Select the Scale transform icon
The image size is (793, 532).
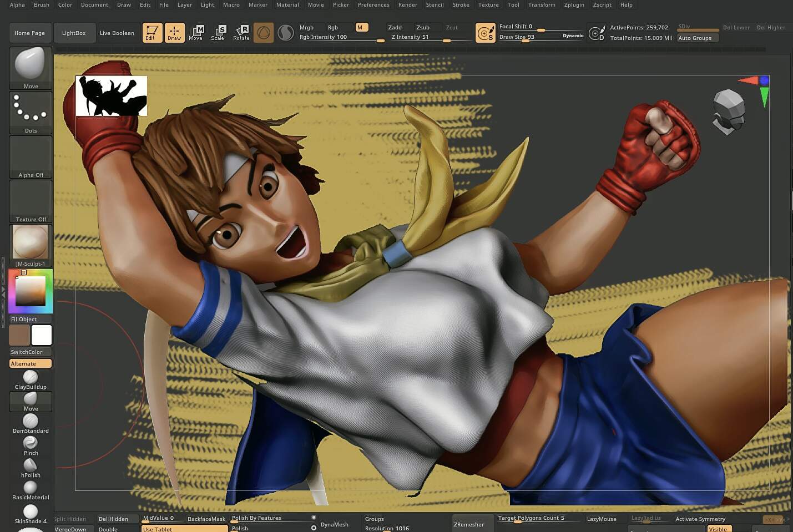218,33
